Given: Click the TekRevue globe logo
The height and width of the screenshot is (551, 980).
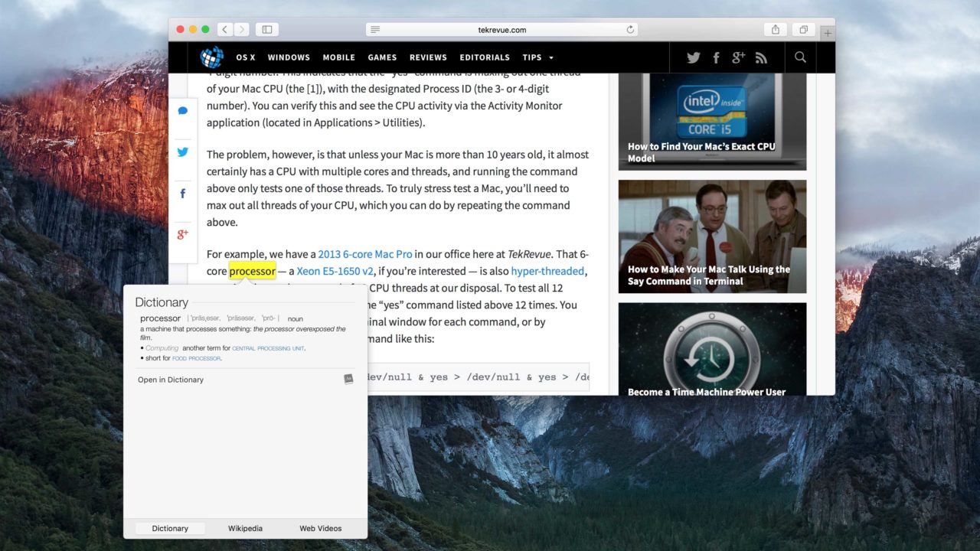Looking at the screenshot, I should tap(212, 57).
